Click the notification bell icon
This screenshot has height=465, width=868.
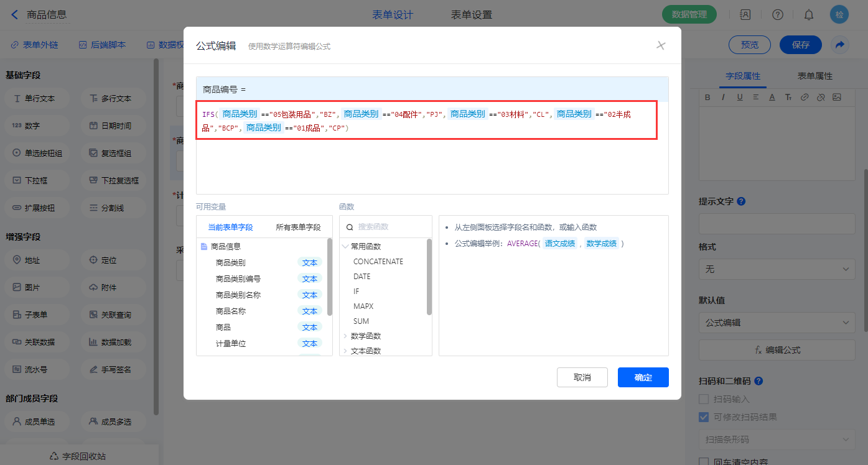[808, 14]
